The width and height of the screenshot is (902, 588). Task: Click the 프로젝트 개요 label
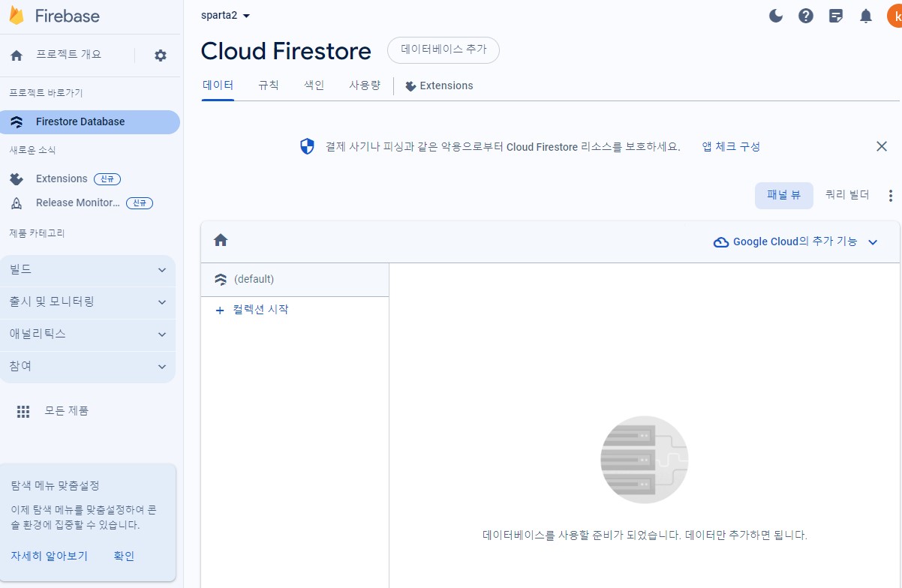pos(68,55)
